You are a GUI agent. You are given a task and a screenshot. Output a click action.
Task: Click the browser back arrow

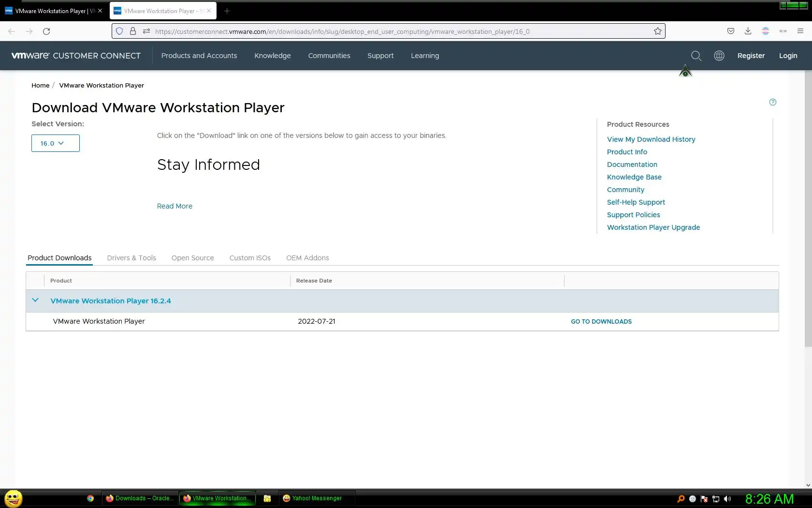pyautogui.click(x=12, y=31)
